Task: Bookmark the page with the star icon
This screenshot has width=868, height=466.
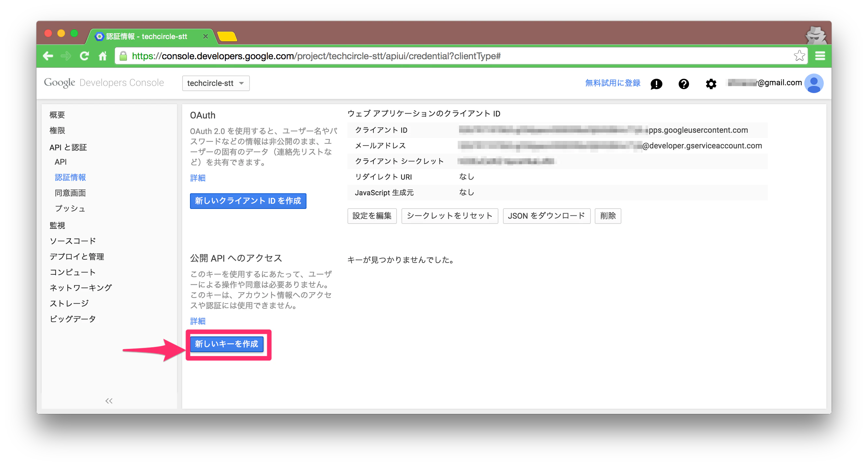Action: click(799, 56)
